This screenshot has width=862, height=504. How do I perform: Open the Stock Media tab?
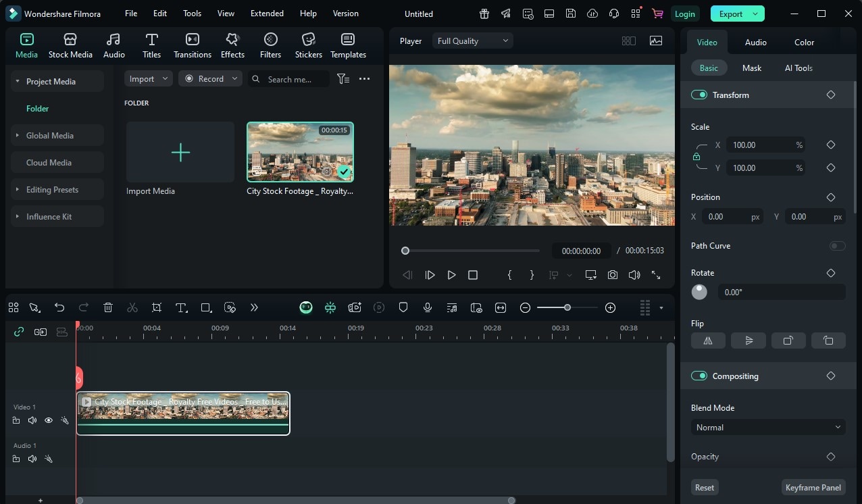coord(70,45)
